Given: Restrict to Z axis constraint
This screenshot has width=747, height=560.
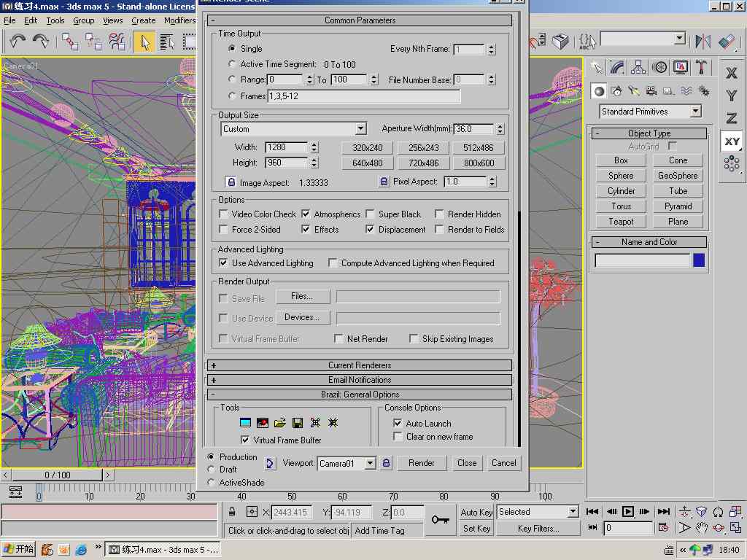Looking at the screenshot, I should [x=731, y=118].
